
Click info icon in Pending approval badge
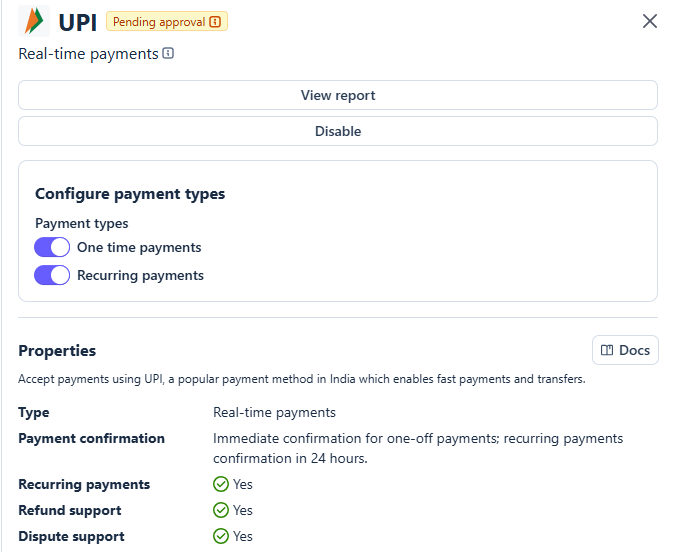click(215, 21)
